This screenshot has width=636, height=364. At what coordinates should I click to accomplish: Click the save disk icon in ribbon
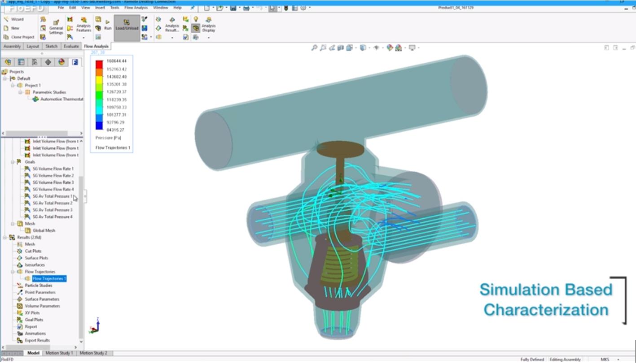point(144,28)
